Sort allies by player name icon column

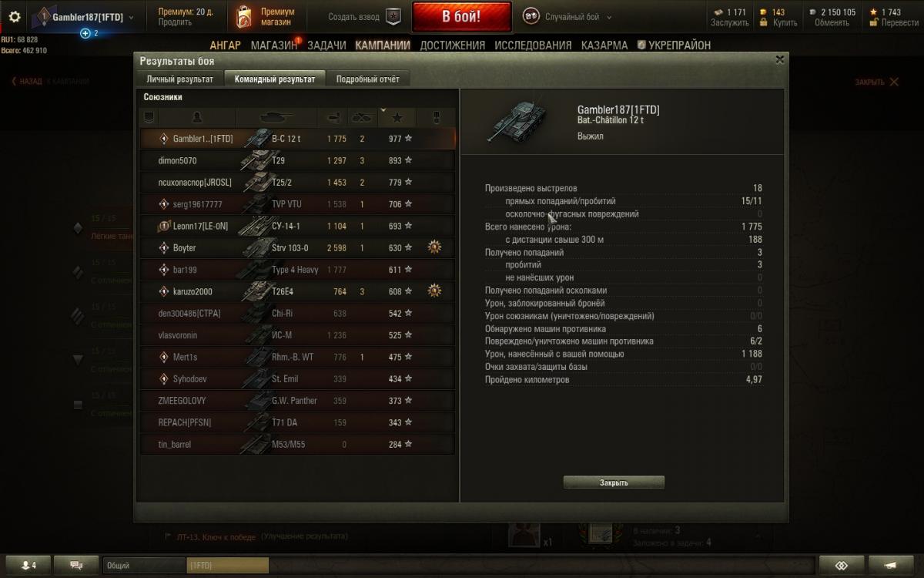click(x=196, y=117)
